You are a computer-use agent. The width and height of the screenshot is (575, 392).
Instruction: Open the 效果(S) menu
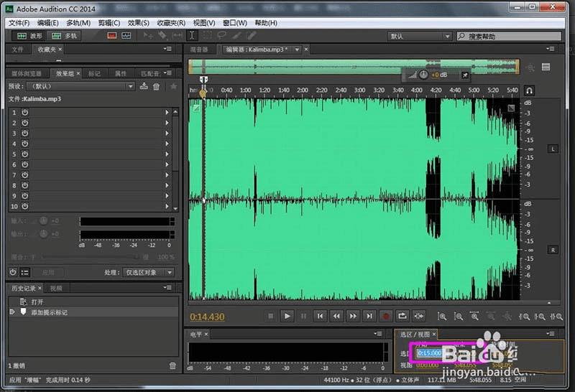[138, 23]
